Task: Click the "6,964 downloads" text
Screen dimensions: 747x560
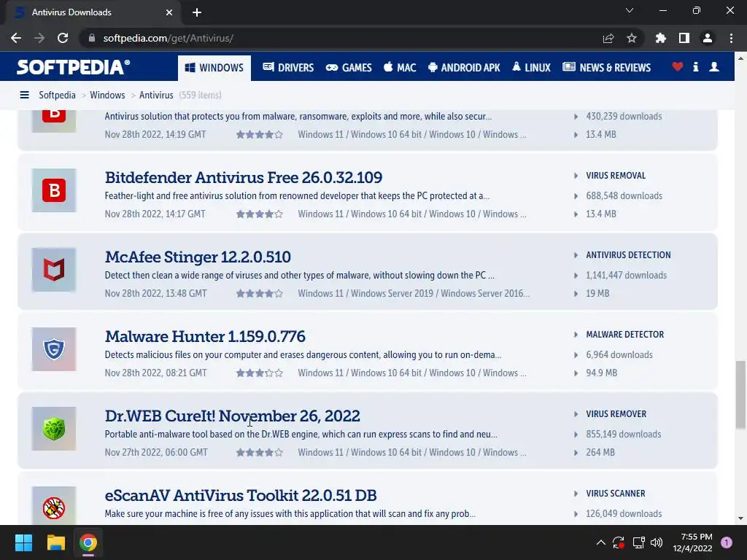Action: click(x=619, y=355)
